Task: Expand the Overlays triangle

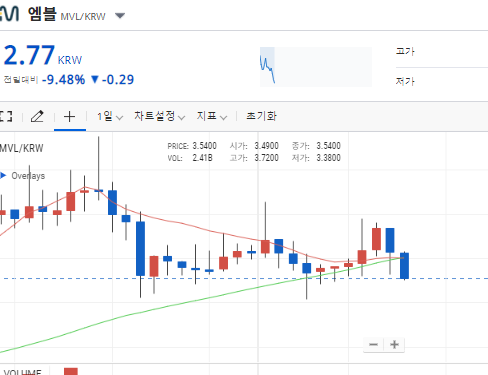Action: click(x=3, y=175)
